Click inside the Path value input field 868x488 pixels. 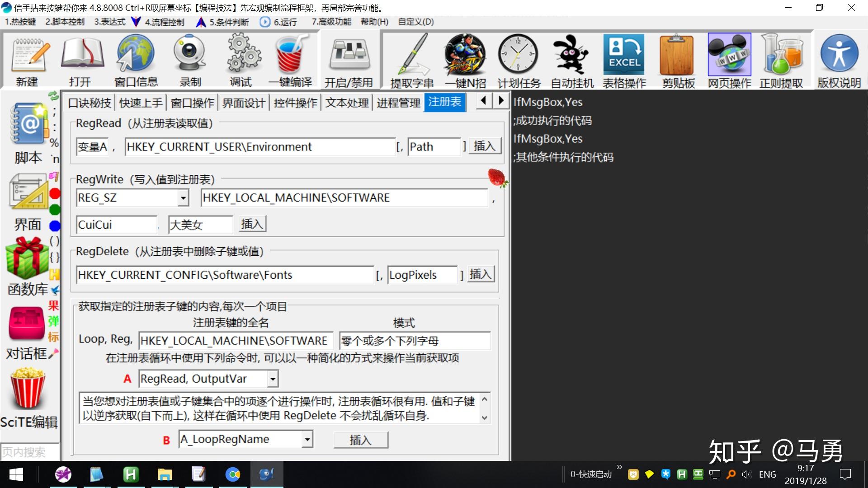click(x=433, y=146)
